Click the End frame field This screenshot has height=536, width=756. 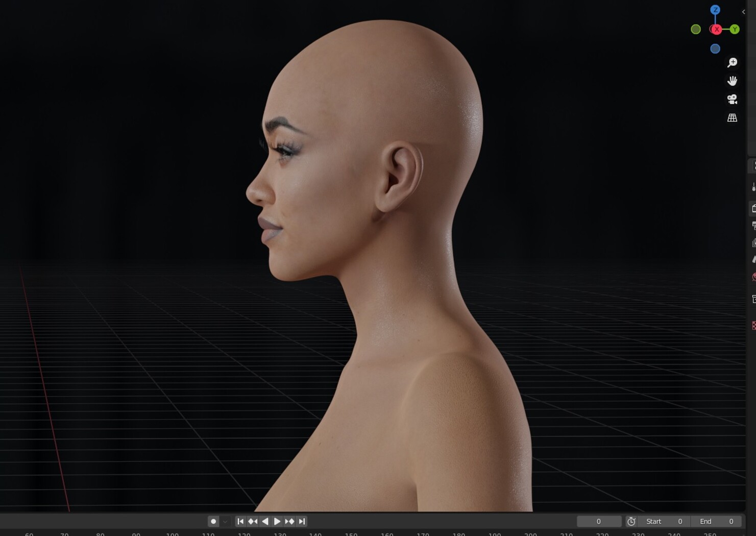point(716,521)
